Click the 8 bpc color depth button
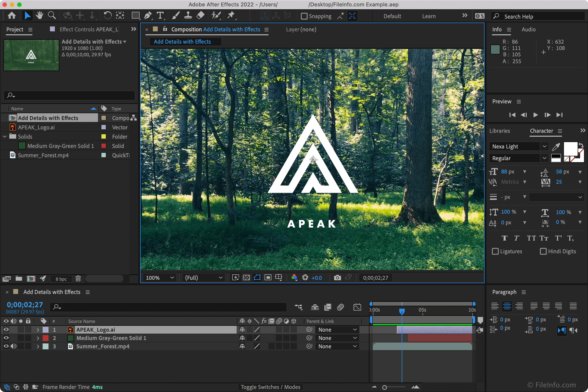The width and height of the screenshot is (588, 392). coord(61,279)
